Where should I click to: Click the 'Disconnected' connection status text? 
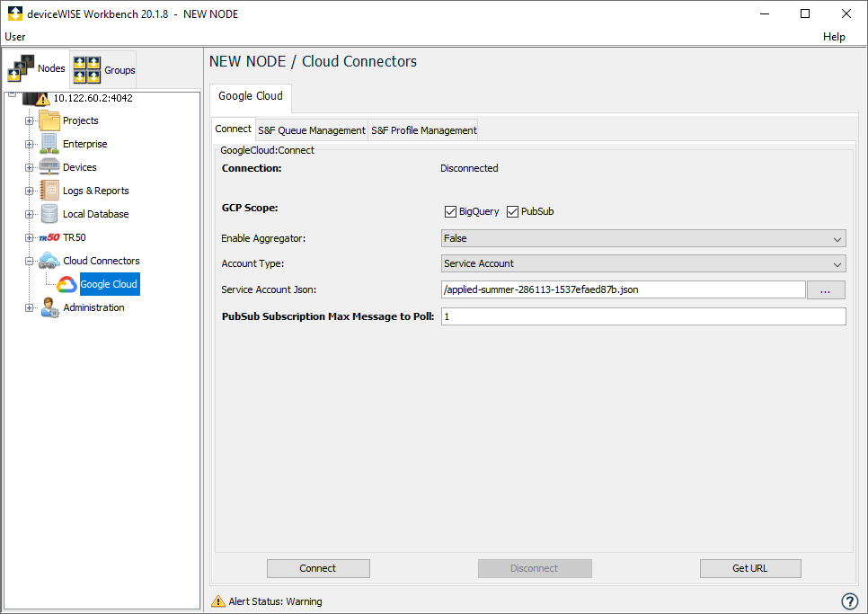click(x=469, y=168)
